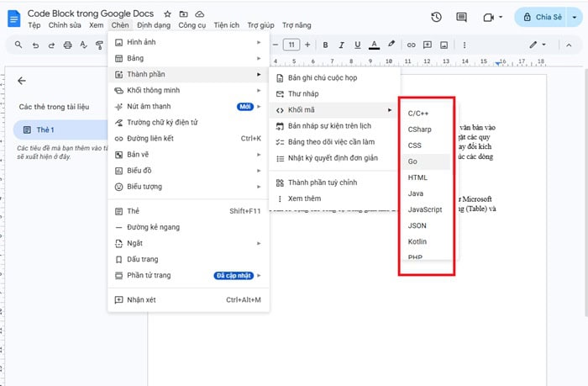Start a video call with camera icon

tap(488, 18)
